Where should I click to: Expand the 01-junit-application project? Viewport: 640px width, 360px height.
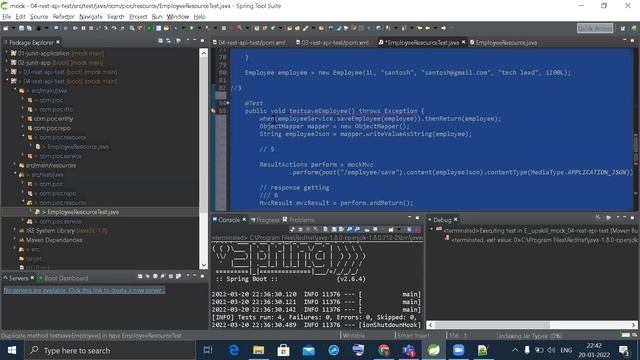7,53
